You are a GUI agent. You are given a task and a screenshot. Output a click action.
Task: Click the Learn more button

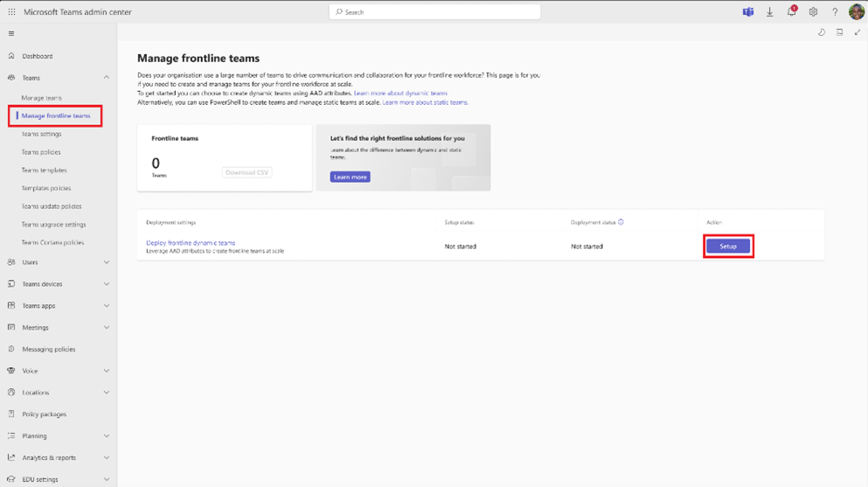[x=350, y=177]
